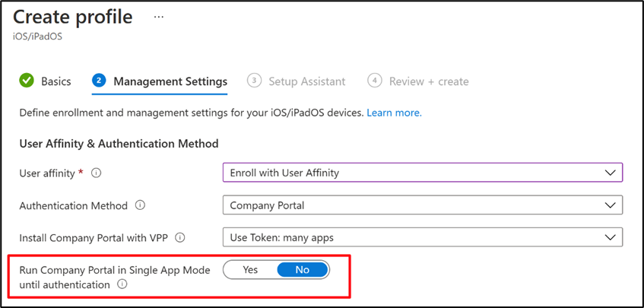Expand the User affinity dropdown

pyautogui.click(x=422, y=173)
